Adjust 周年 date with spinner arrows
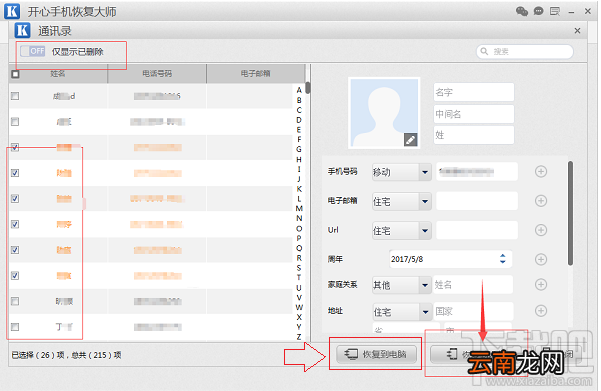 502,259
